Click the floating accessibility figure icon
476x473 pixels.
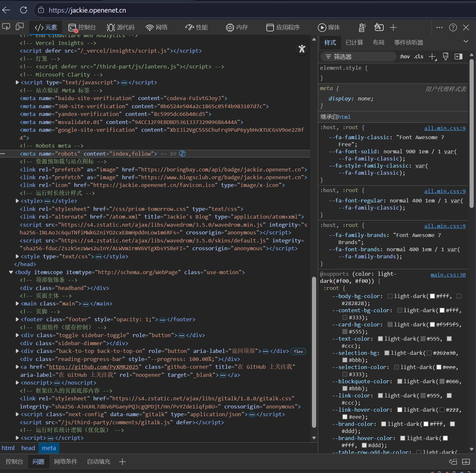coord(302,49)
